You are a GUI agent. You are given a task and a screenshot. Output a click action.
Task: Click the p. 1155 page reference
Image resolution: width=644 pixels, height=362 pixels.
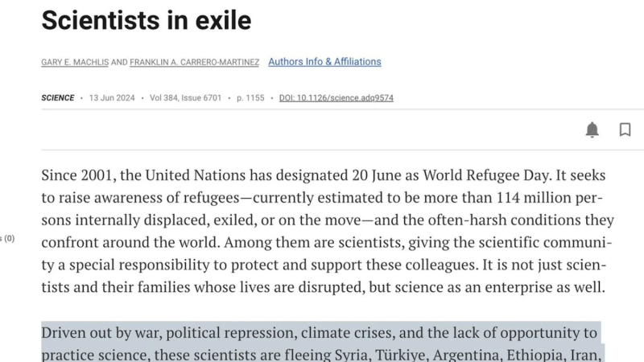click(x=250, y=97)
